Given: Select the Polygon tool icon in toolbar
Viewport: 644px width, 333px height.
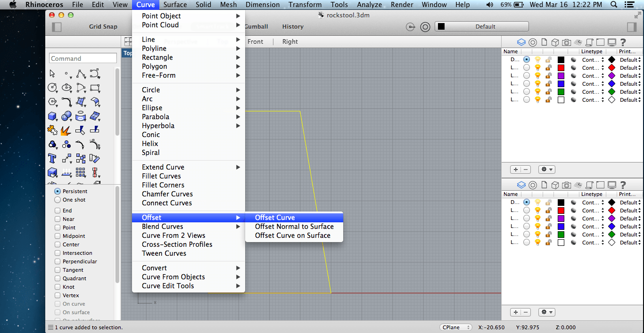Looking at the screenshot, I should (x=52, y=102).
